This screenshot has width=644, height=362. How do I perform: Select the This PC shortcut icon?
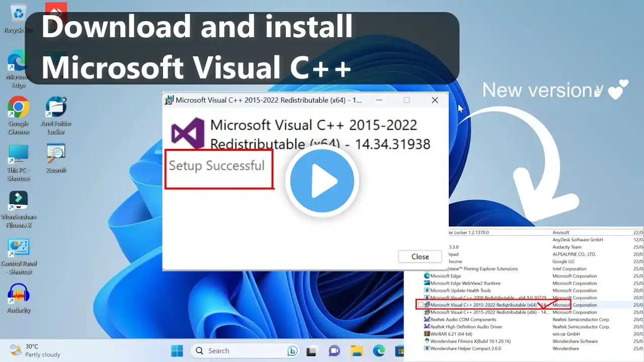[x=19, y=162]
